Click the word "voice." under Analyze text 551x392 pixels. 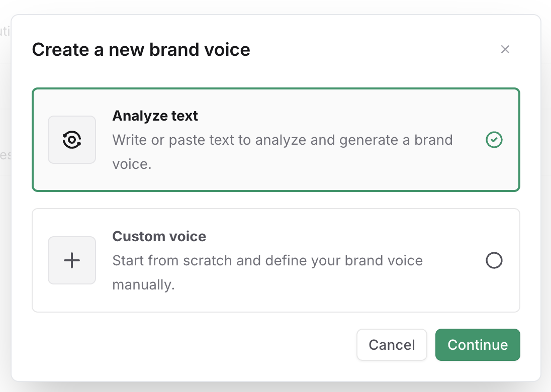point(131,164)
